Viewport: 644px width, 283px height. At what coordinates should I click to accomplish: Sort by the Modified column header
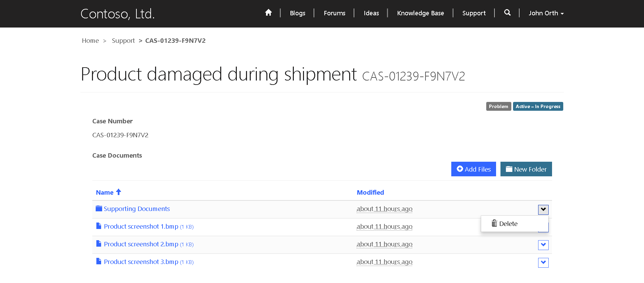tap(371, 192)
